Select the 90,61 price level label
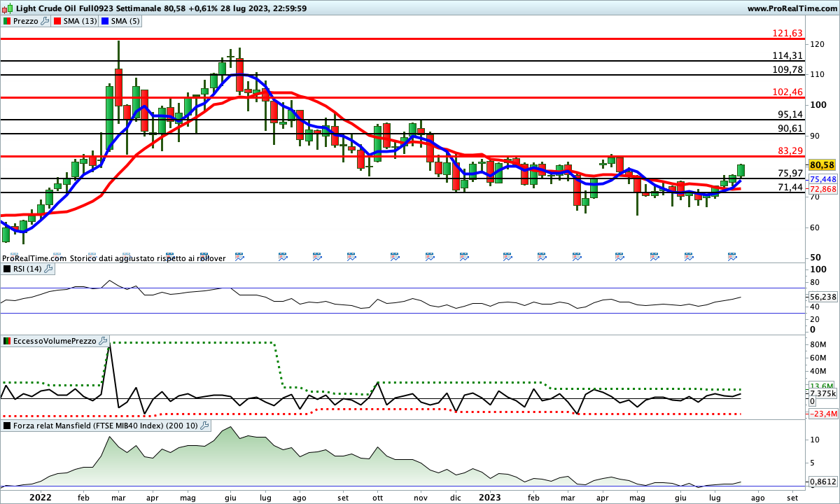 [790, 128]
